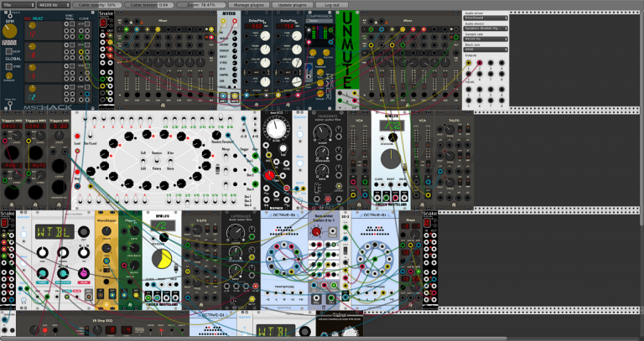Flip the top switch labeled 8/16 on the white sequencer
Image resolution: width=644 pixels, height=341 pixels.
[230, 120]
